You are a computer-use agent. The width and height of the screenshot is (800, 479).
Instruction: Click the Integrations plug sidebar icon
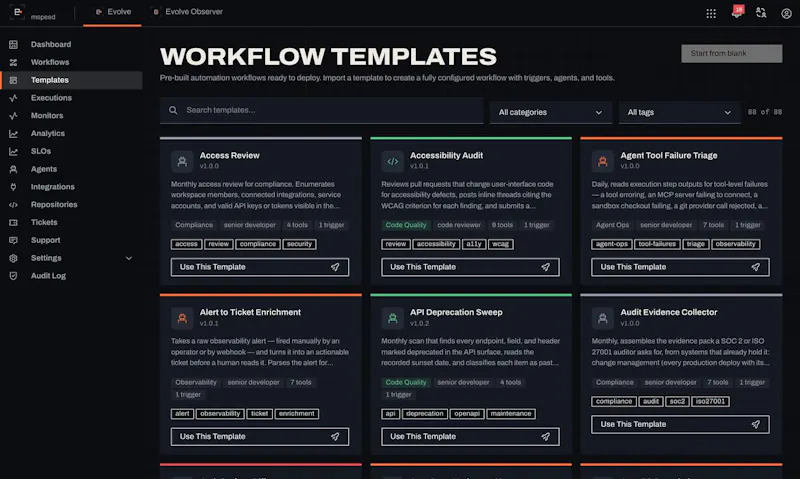(x=13, y=187)
